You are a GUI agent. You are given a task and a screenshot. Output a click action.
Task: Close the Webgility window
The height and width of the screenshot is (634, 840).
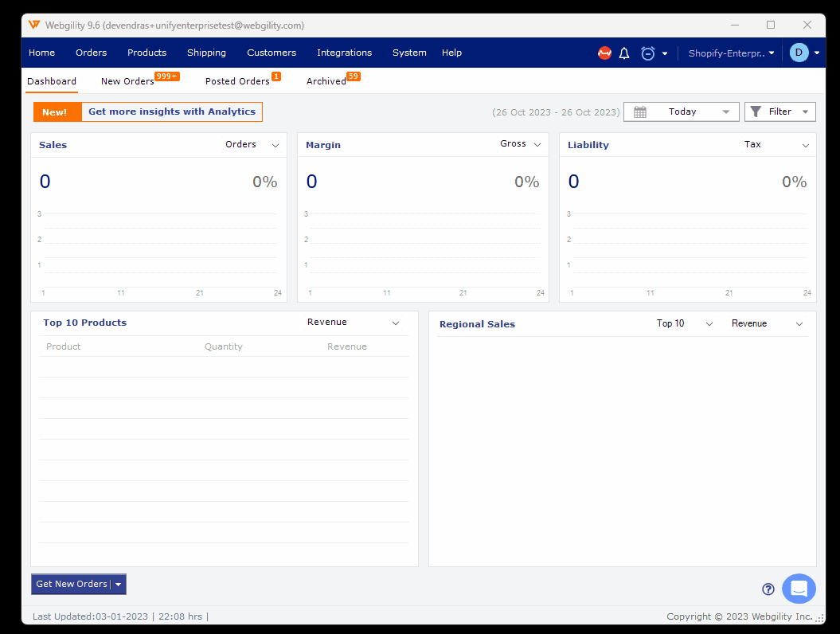(x=807, y=25)
